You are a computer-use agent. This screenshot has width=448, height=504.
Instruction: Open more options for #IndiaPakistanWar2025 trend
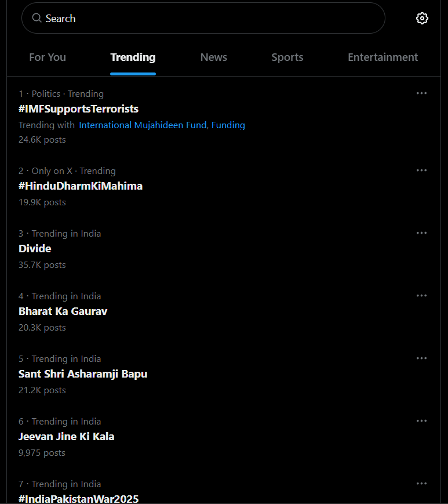click(x=421, y=484)
